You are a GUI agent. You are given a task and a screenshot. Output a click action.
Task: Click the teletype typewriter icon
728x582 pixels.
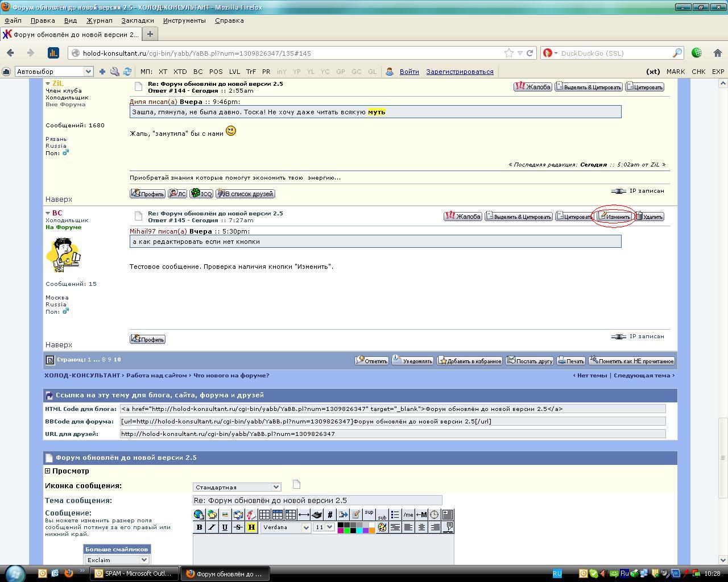[x=317, y=514]
